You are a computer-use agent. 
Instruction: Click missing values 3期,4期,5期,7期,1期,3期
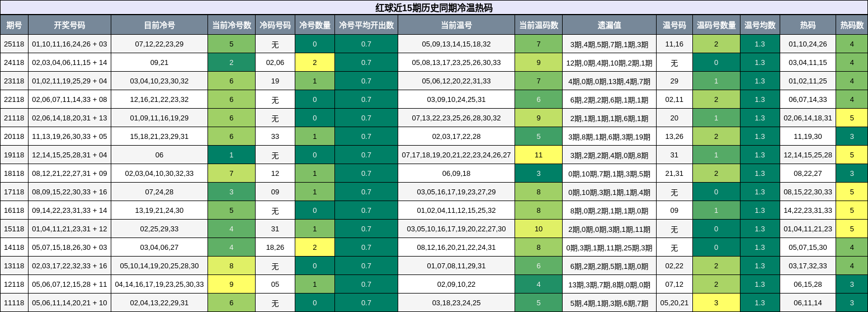(609, 44)
